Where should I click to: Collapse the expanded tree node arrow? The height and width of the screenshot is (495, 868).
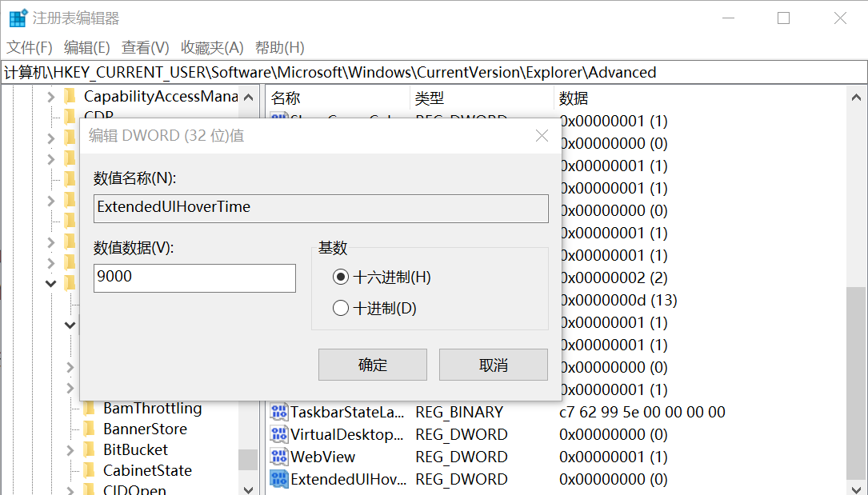[50, 283]
